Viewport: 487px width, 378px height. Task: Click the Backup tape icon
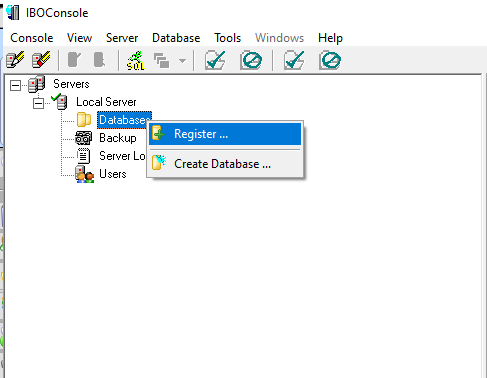(x=83, y=138)
